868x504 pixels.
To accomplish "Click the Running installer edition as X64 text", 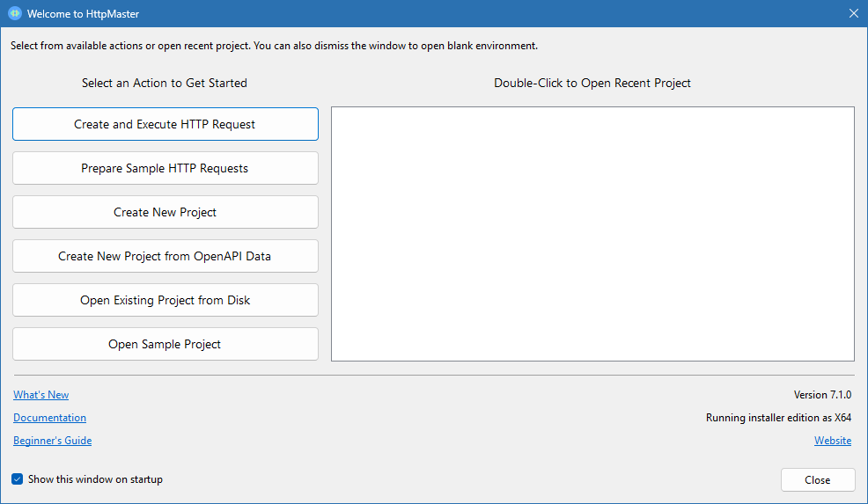I will point(778,418).
